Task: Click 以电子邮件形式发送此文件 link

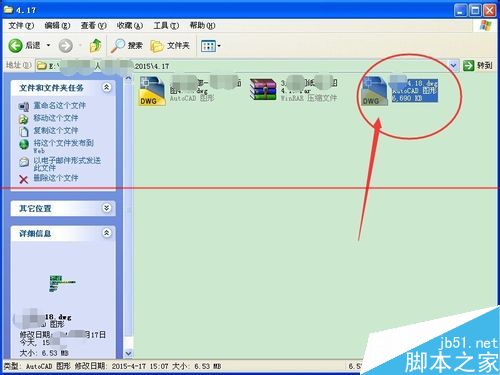Action: [67, 164]
